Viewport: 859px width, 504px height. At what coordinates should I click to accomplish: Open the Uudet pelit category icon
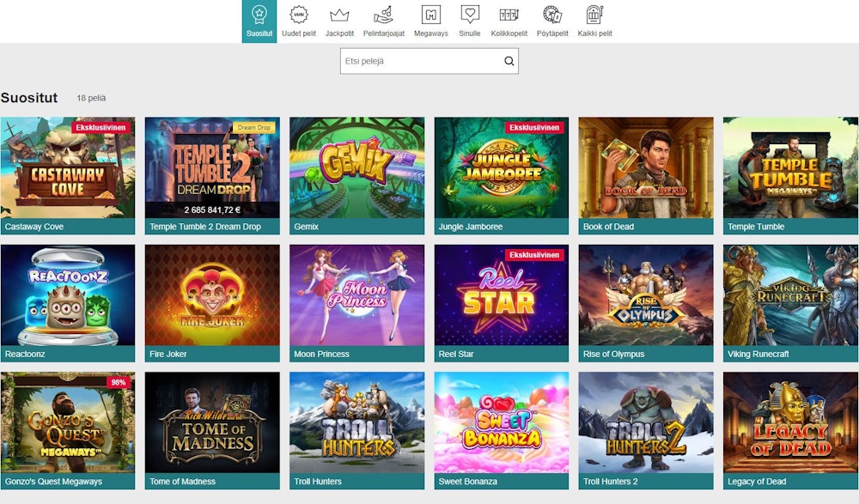pyautogui.click(x=299, y=15)
